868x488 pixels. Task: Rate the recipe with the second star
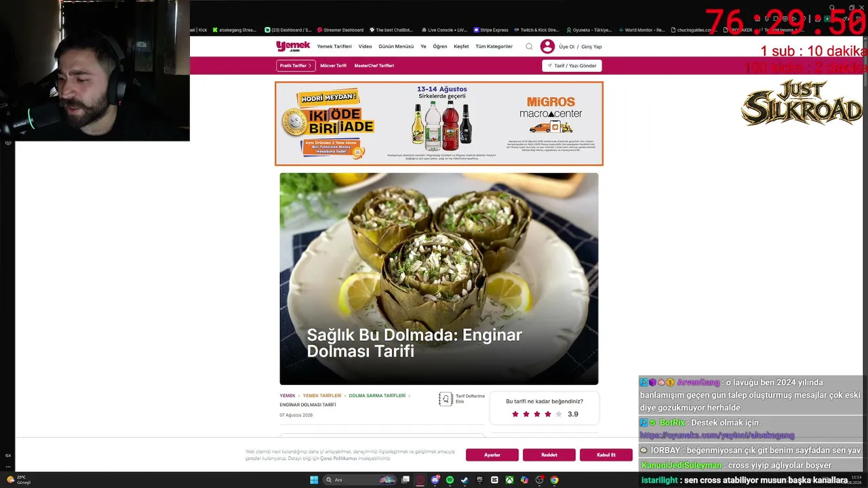click(526, 414)
